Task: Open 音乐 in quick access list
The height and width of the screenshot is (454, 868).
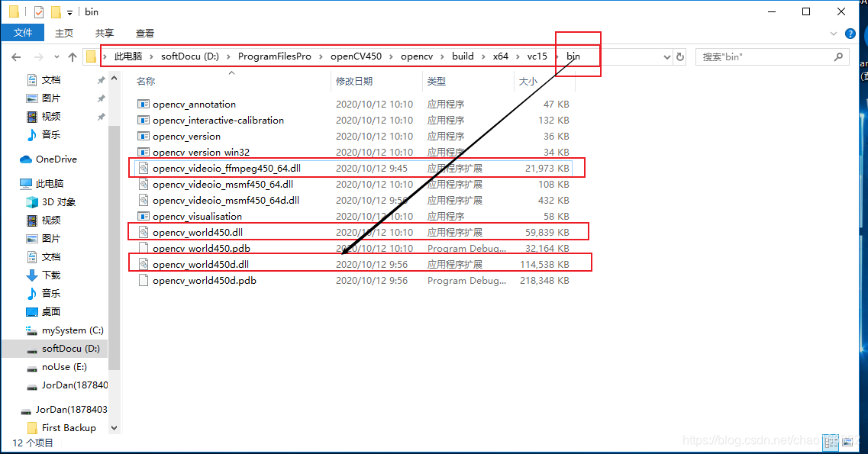Action: tap(51, 135)
